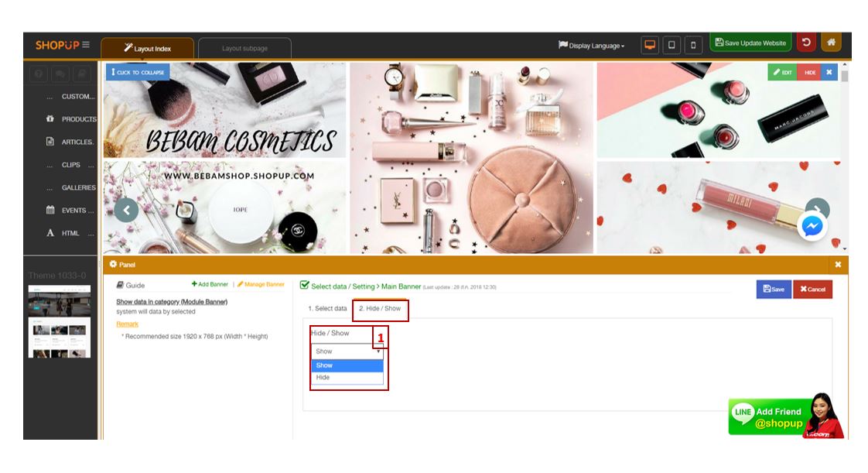Click the blue Save button in Panel
Screen dimensions: 868x473
pyautogui.click(x=774, y=289)
